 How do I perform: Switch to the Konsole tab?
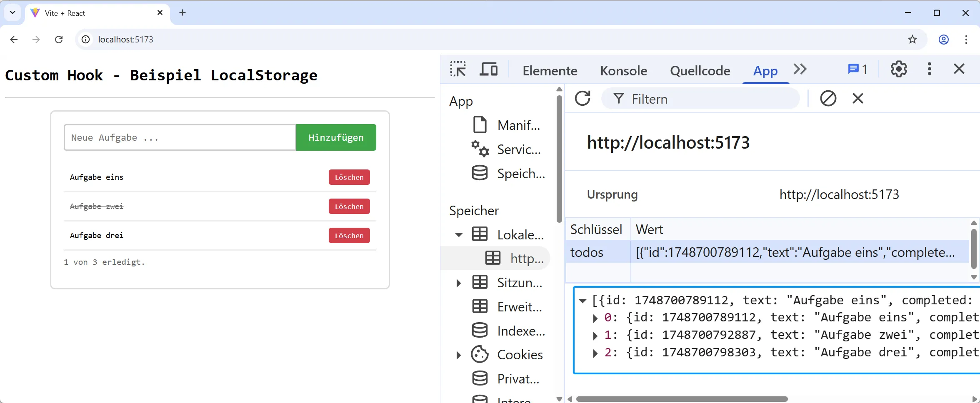(623, 71)
